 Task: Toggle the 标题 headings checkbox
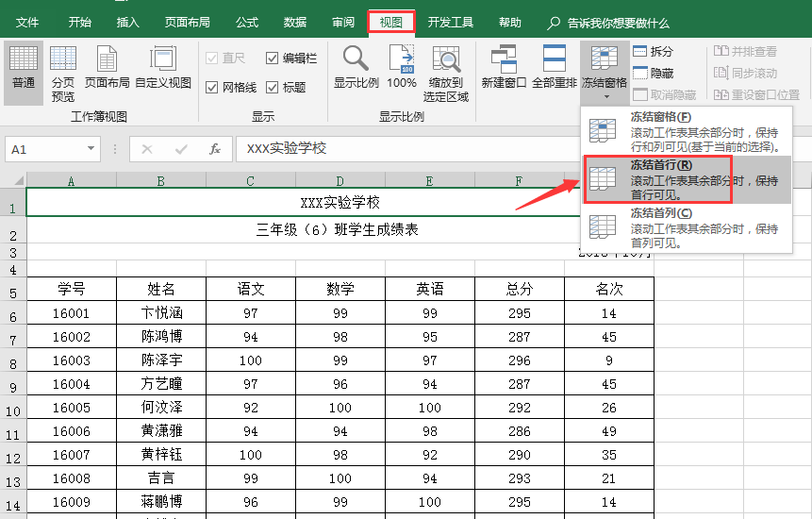pos(272,87)
